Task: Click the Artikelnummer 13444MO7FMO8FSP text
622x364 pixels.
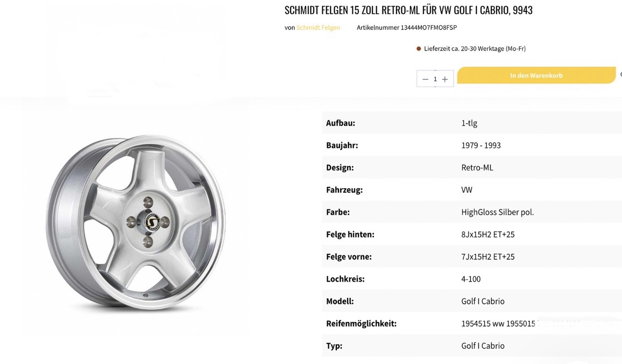Action: pyautogui.click(x=407, y=27)
